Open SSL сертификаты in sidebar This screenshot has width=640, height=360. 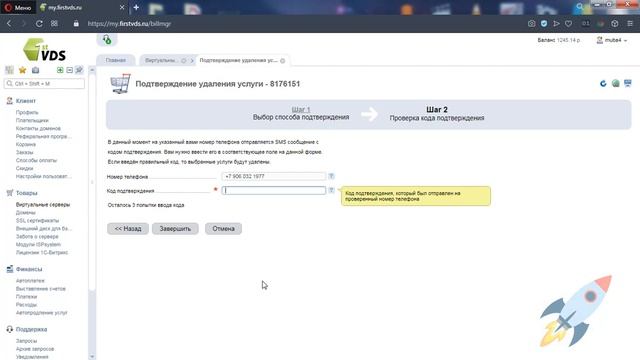(x=38, y=220)
